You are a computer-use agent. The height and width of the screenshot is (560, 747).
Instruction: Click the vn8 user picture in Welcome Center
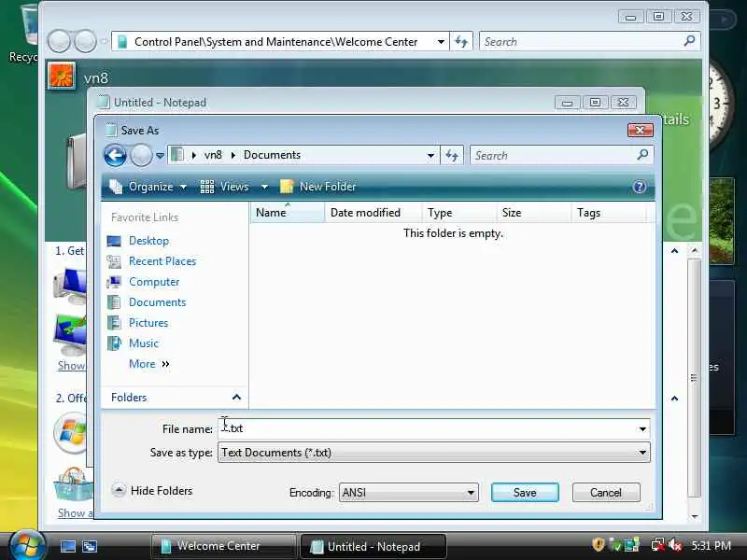point(62,76)
